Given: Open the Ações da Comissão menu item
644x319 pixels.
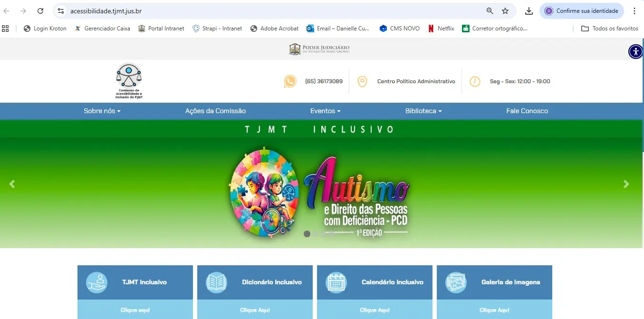Looking at the screenshot, I should coord(215,111).
